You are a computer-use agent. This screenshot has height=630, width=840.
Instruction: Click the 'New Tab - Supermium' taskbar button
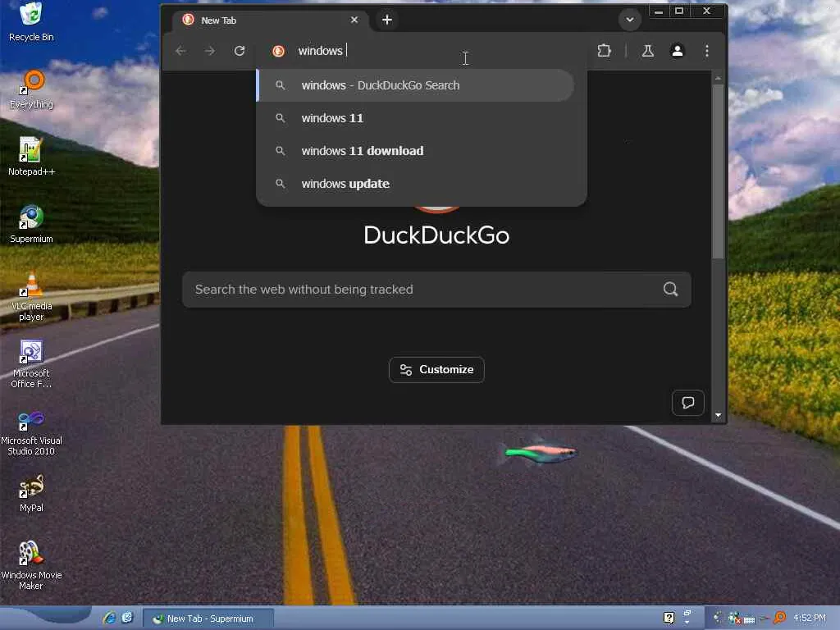(209, 619)
